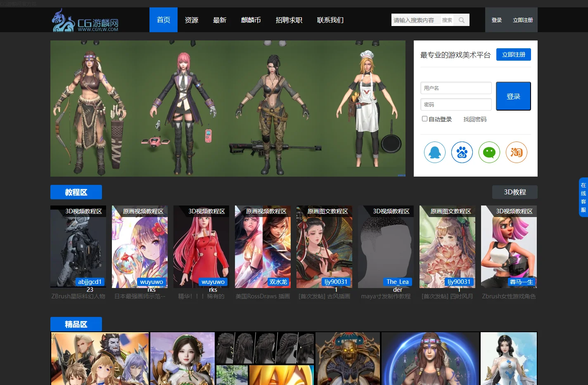
Task: Open the white-dress girl thumbnail in 精品区
Action: 509,359
